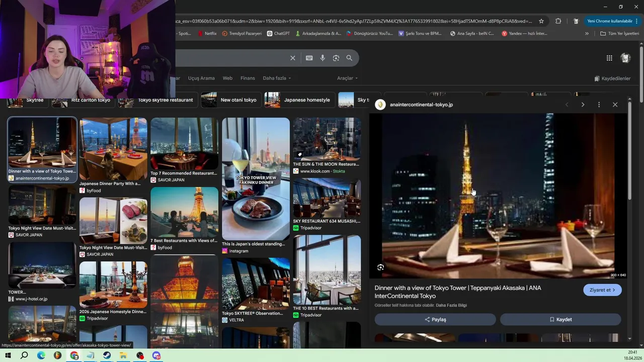This screenshot has width=644, height=362.
Task: Open Windows taskbar search
Action: 24,355
